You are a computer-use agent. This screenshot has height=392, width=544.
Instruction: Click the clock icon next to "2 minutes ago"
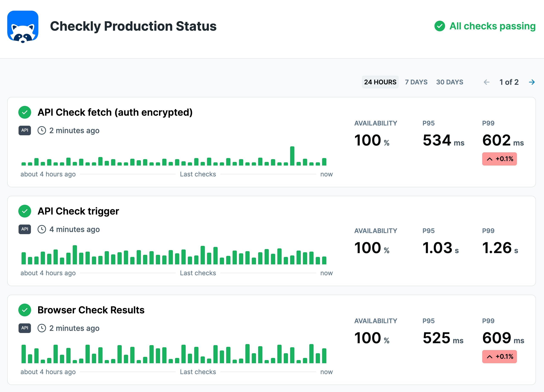coord(42,130)
